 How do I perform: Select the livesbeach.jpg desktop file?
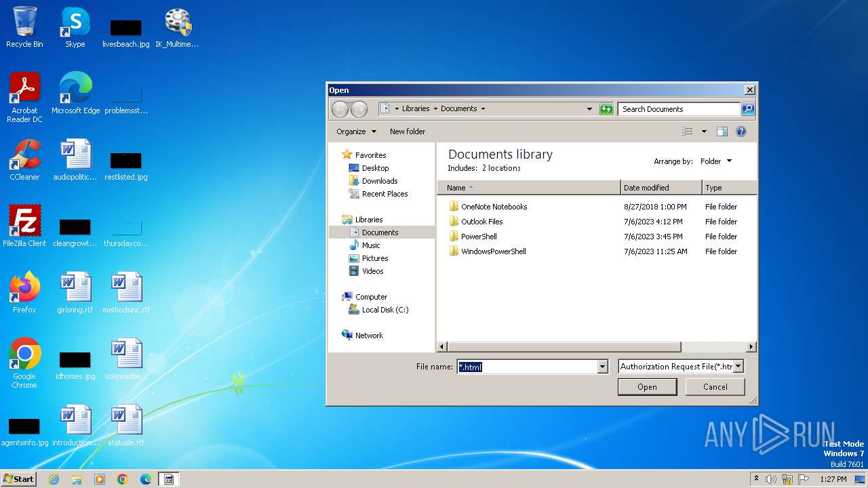[x=126, y=33]
